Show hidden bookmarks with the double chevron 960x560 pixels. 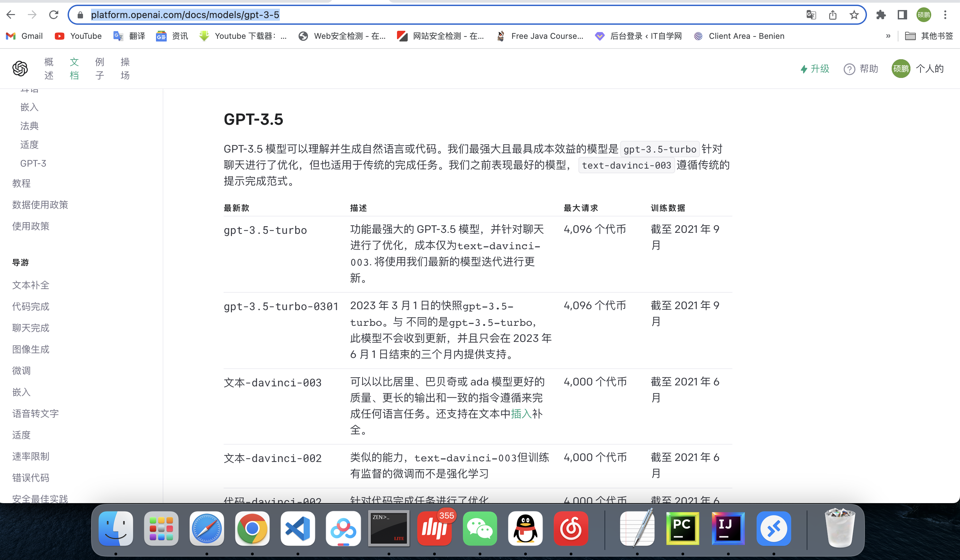pos(888,36)
